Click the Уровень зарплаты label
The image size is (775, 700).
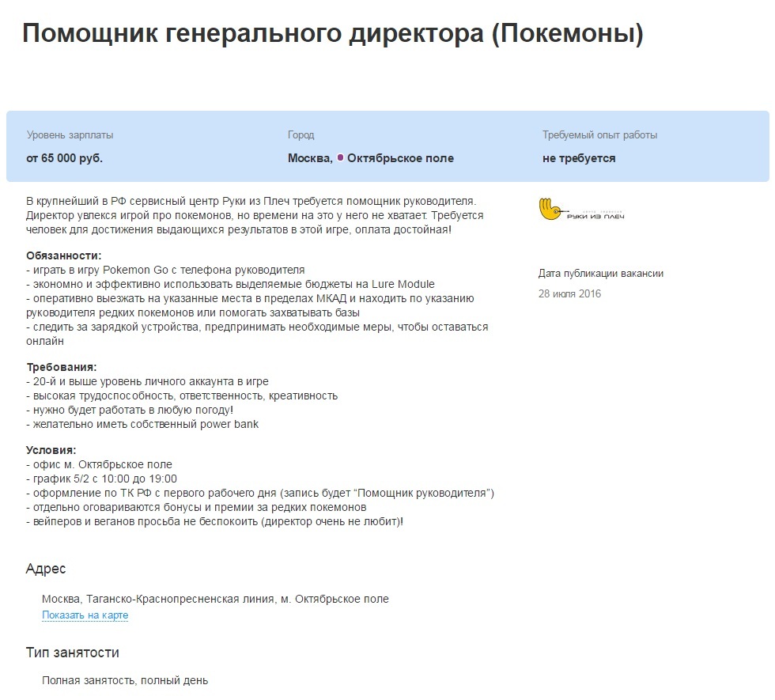click(70, 135)
